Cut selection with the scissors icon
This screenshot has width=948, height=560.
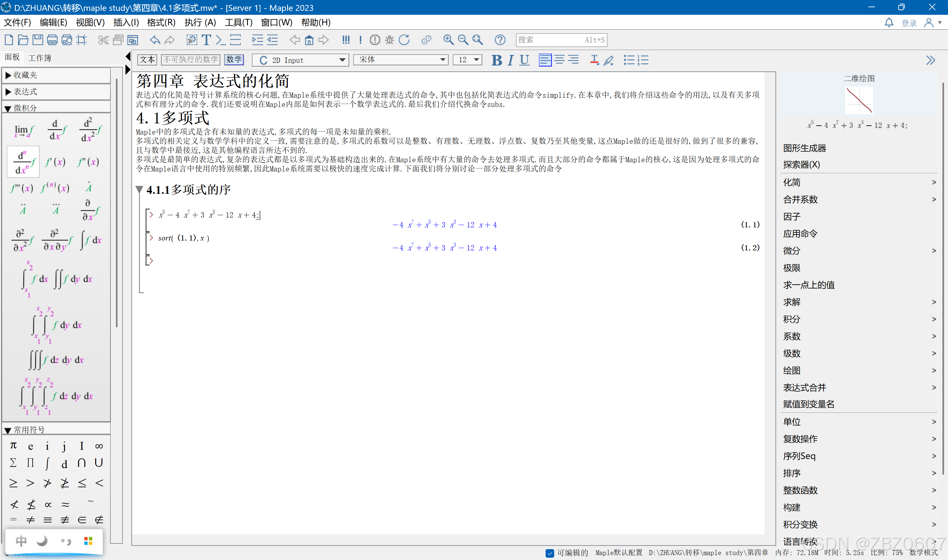tap(103, 39)
